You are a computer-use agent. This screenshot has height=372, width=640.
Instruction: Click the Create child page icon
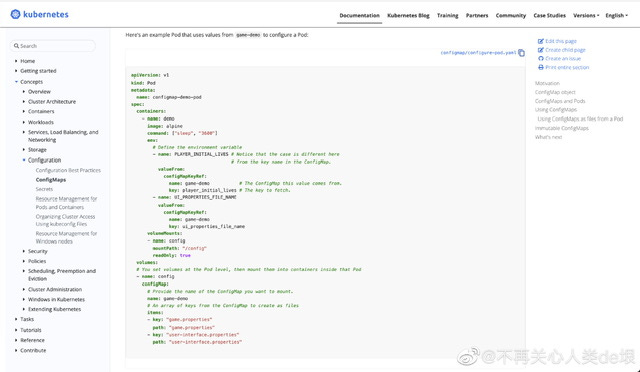541,50
